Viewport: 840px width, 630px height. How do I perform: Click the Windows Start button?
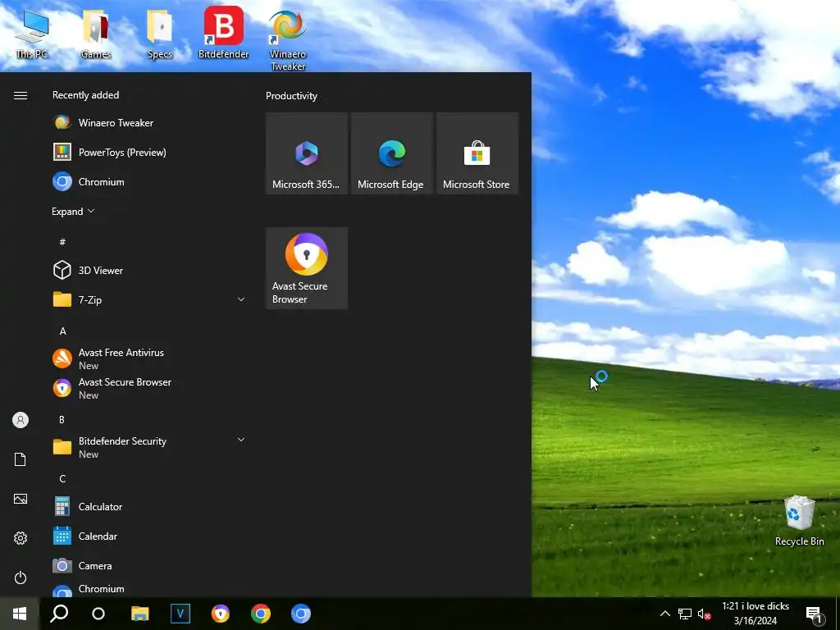(20, 614)
